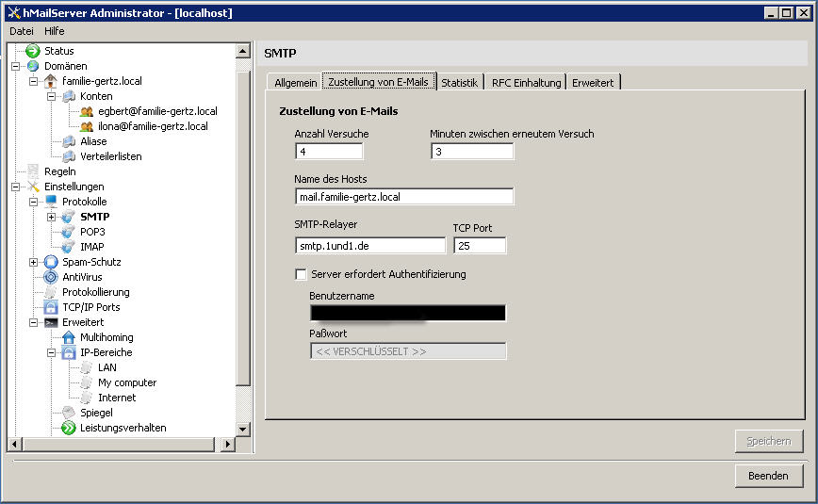Collapse the IP-Bereiche node
This screenshot has width=818, height=504.
coord(51,353)
